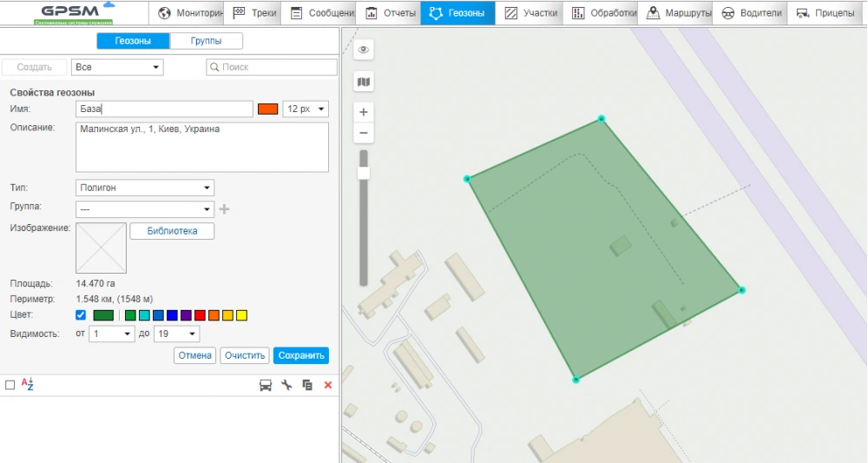Toggle map visibility with the eye button
Screen dimensions: 868x463
click(x=364, y=50)
